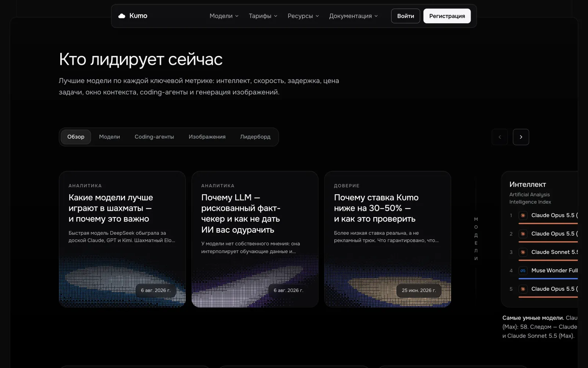Switch to the Модели tab below heading
Image resolution: width=588 pixels, height=368 pixels.
click(110, 137)
